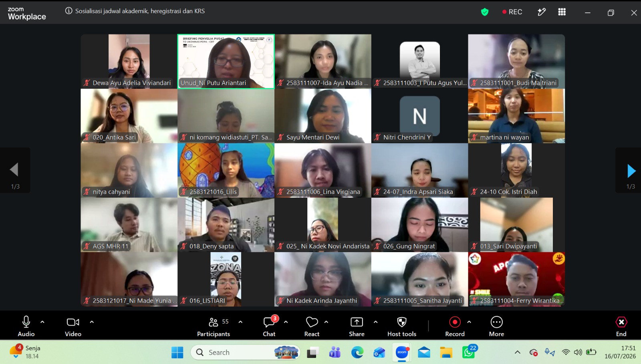Click 018_Deny sapta participant name label
641x364 pixels.
pyautogui.click(x=212, y=246)
